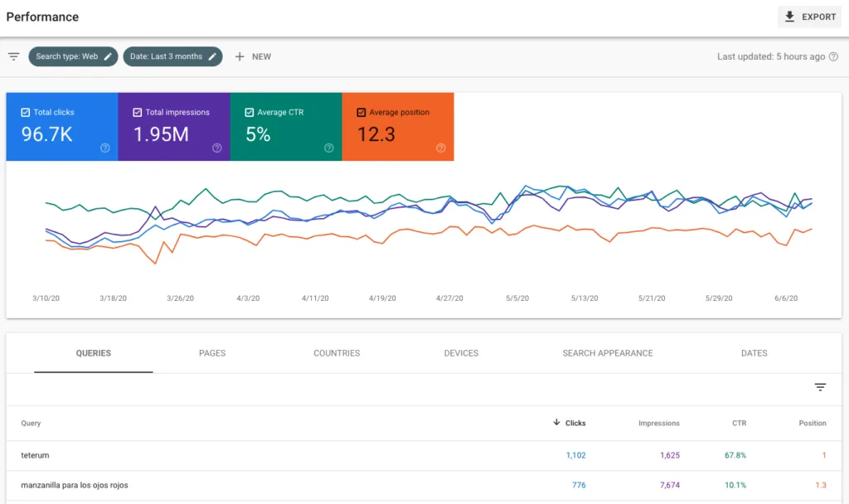
Task: Click the table filter rows icon
Action: [x=820, y=386]
